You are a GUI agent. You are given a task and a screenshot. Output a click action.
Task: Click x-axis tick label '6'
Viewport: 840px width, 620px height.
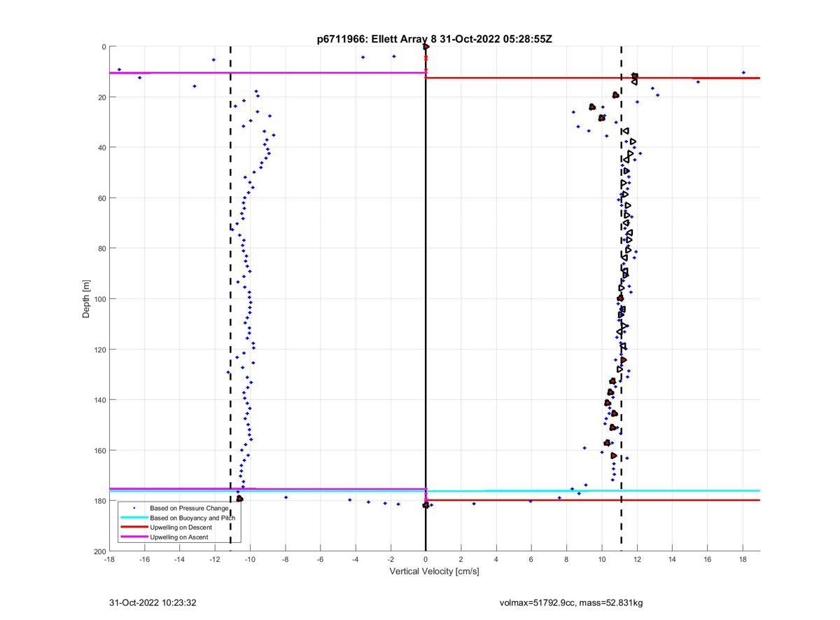coord(531,560)
